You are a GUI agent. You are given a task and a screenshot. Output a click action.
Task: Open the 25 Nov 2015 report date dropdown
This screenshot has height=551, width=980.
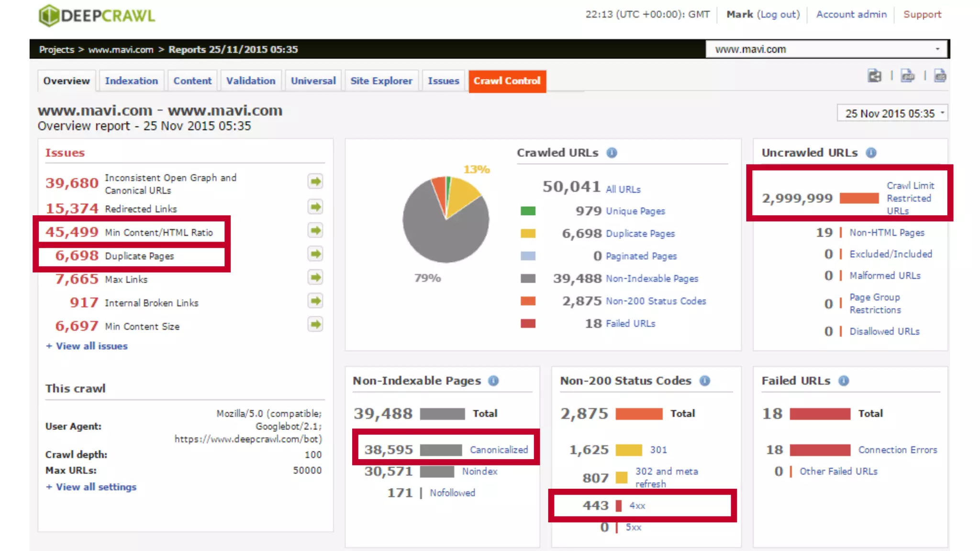pyautogui.click(x=892, y=113)
